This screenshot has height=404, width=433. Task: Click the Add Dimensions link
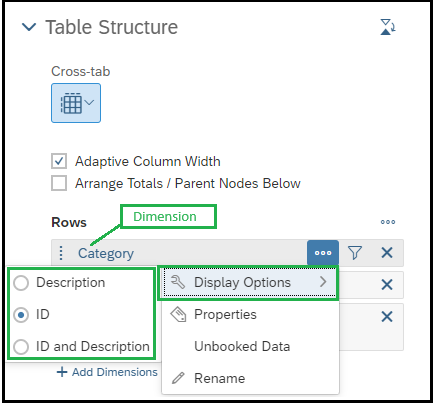click(107, 372)
